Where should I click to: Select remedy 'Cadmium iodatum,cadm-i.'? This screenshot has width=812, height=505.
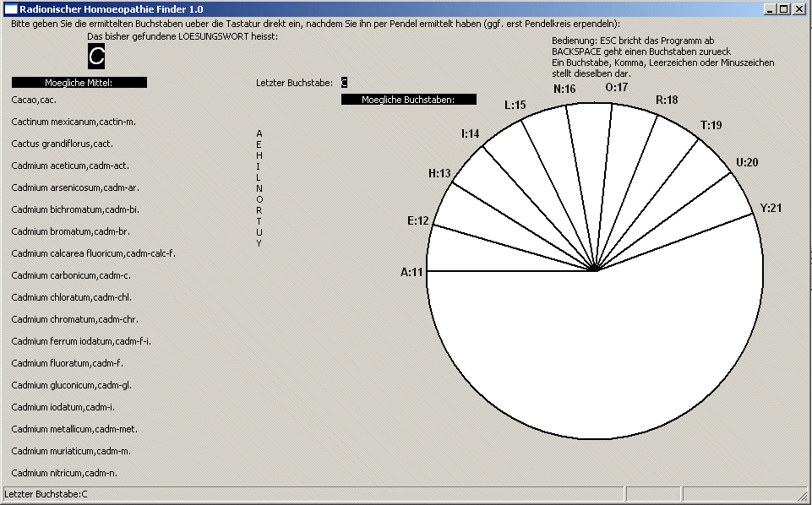tap(63, 407)
